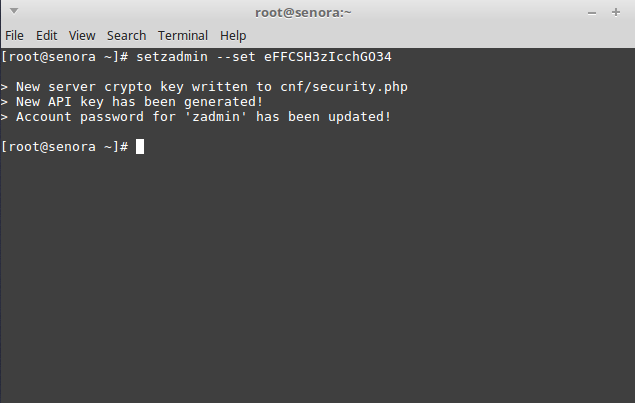This screenshot has width=635, height=403.
Task: Open the Terminal menu
Action: [183, 36]
